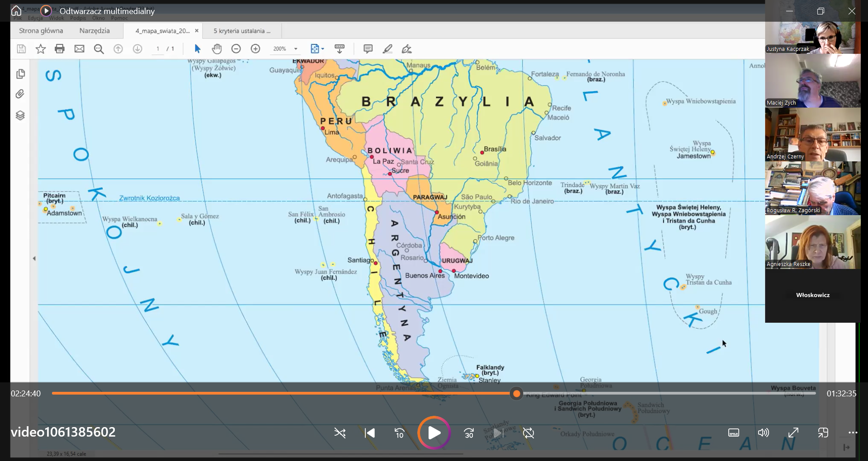Click the sign document icon
868x461 pixels.
tap(407, 49)
